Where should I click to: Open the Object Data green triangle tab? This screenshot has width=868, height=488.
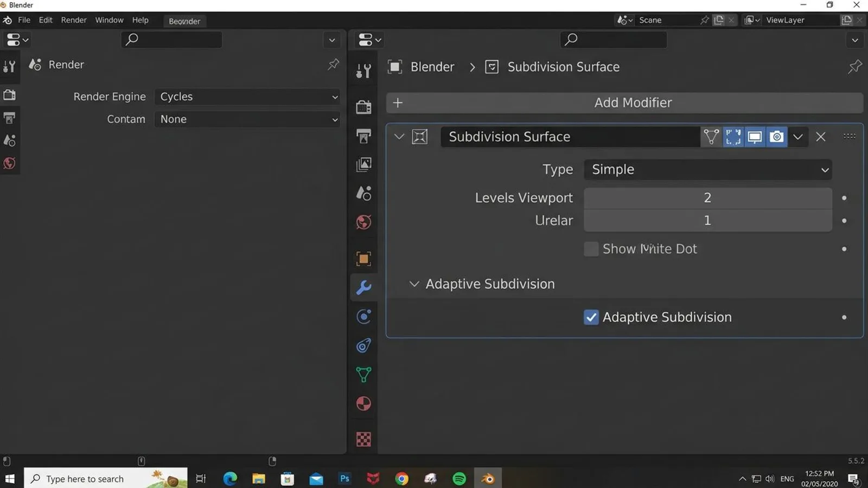pos(363,375)
